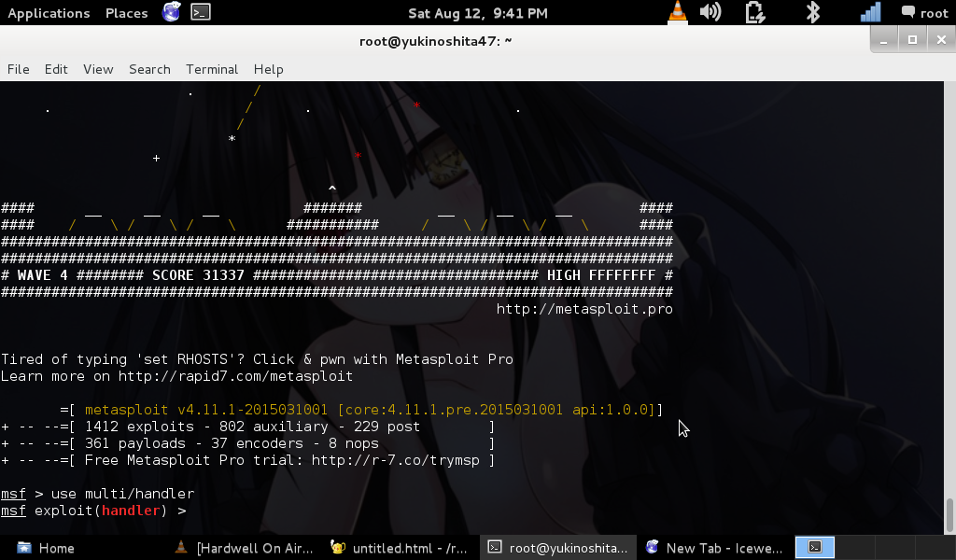
Task: Open the clock and calendar
Action: [477, 13]
